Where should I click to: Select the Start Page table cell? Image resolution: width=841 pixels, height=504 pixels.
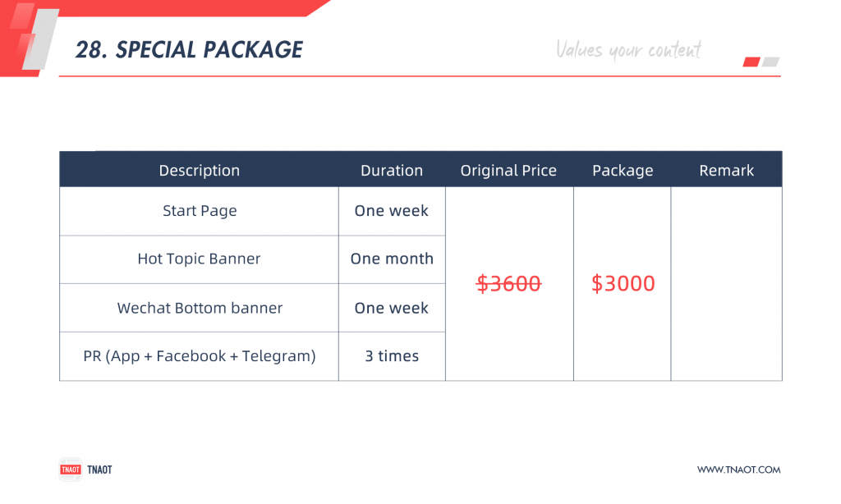click(199, 211)
